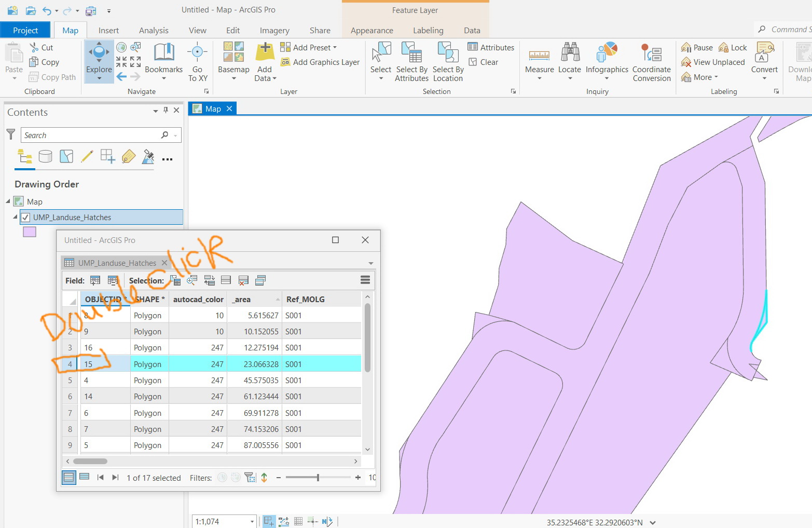Click Switch Selection in attribute table toolbar
The height and width of the screenshot is (528, 812).
(209, 280)
